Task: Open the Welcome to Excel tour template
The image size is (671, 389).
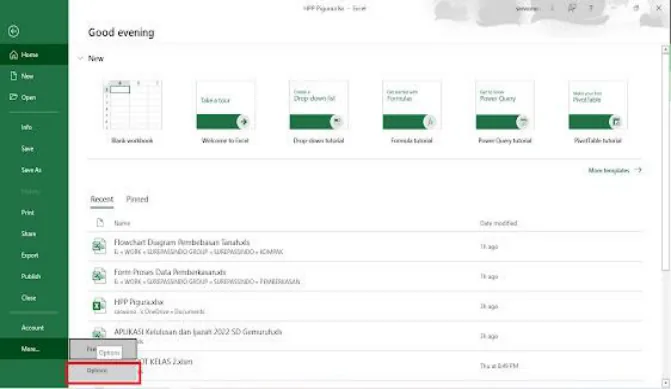Action: pyautogui.click(x=225, y=111)
